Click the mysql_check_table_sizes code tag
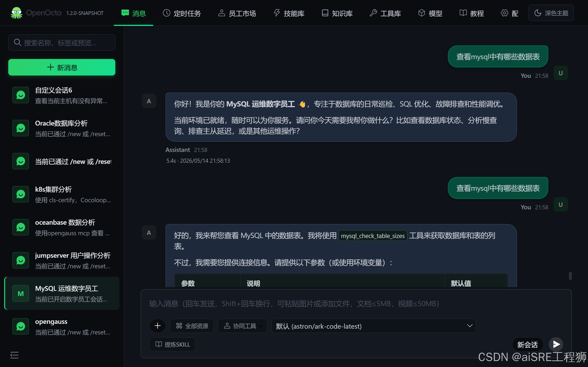This screenshot has height=367, width=588. click(x=373, y=236)
